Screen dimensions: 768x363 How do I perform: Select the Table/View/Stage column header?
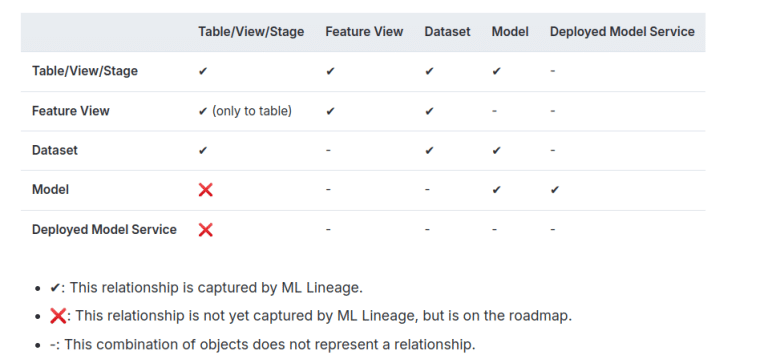click(251, 32)
